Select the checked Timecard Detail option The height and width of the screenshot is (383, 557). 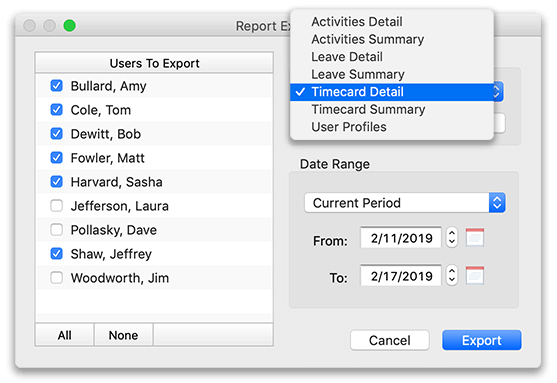pyautogui.click(x=392, y=92)
